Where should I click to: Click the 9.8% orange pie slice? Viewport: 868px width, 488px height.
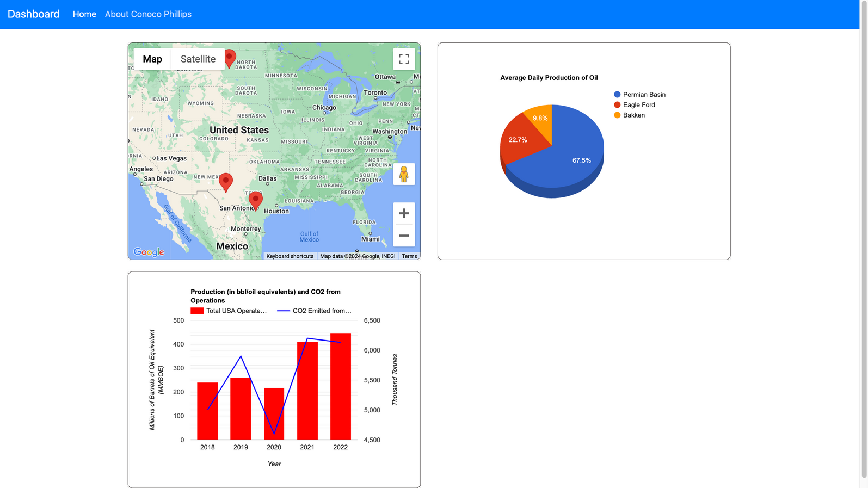[x=540, y=119]
